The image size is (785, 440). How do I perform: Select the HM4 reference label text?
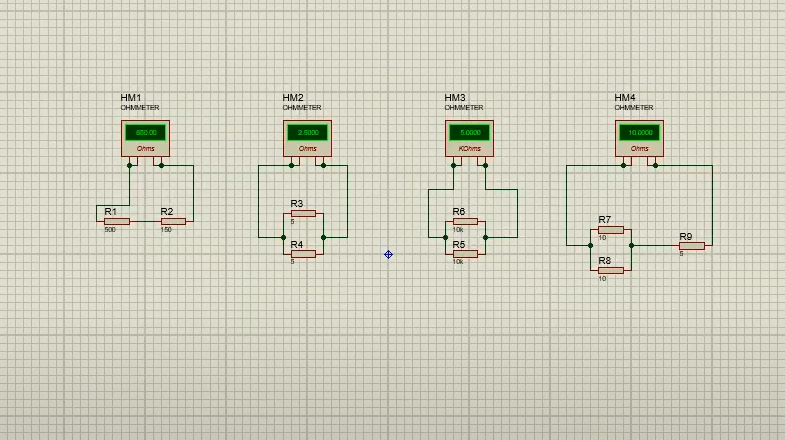tap(625, 98)
